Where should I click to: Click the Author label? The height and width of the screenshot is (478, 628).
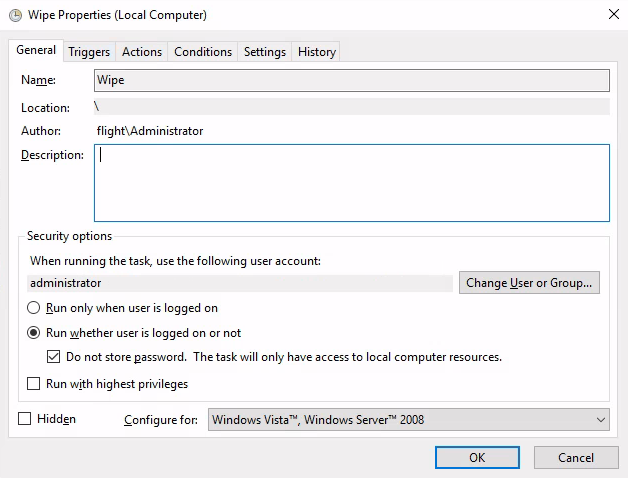coord(41,131)
